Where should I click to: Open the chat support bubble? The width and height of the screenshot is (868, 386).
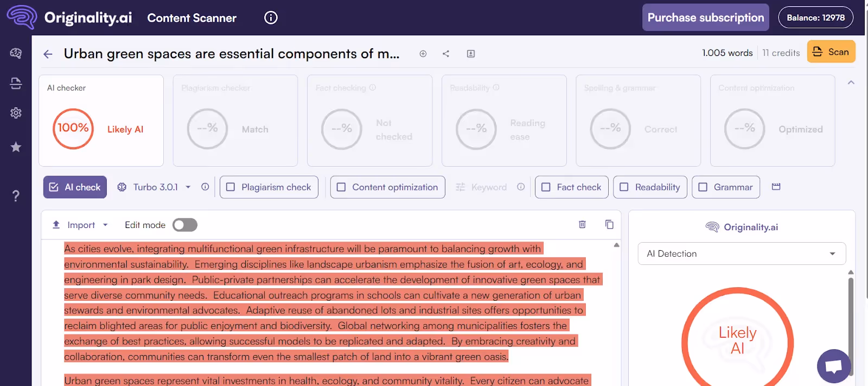tap(834, 366)
